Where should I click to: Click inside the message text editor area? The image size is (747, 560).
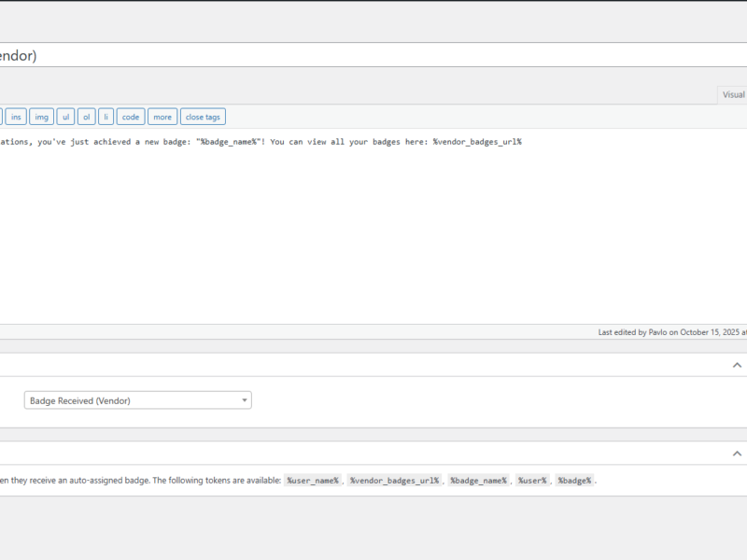(x=373, y=226)
